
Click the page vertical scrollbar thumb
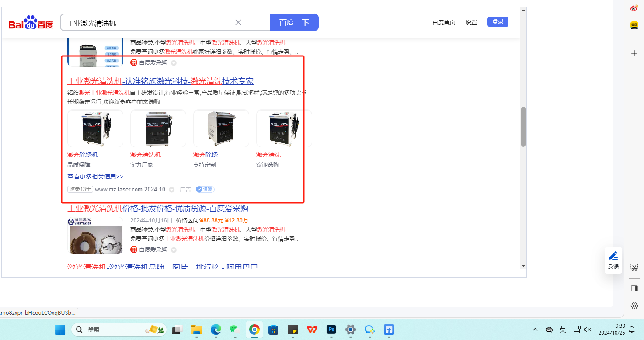click(x=523, y=127)
